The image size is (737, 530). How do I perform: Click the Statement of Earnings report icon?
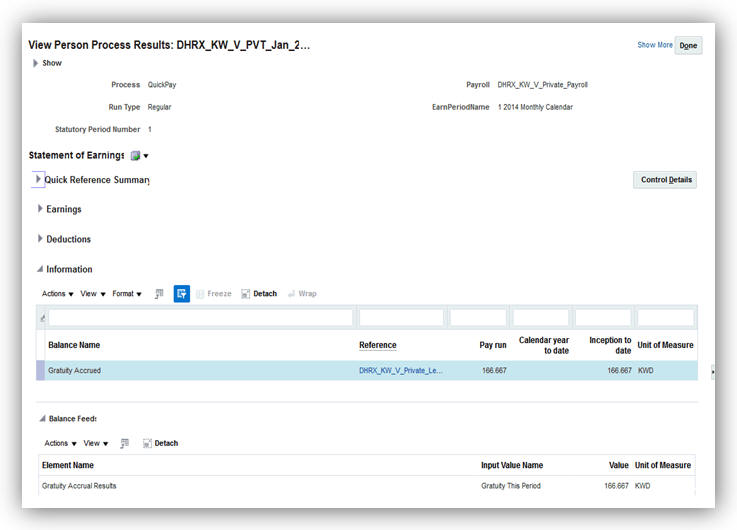coord(135,156)
